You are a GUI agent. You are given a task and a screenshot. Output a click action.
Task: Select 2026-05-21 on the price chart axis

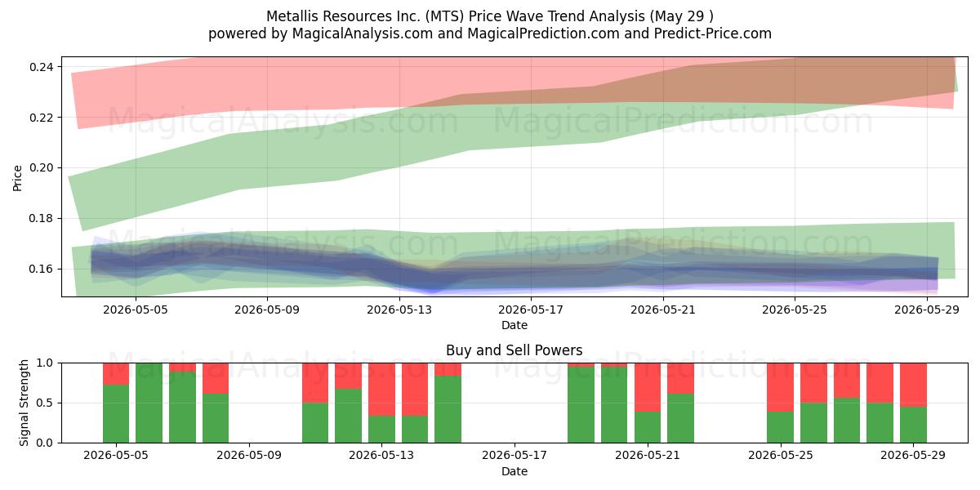663,310
